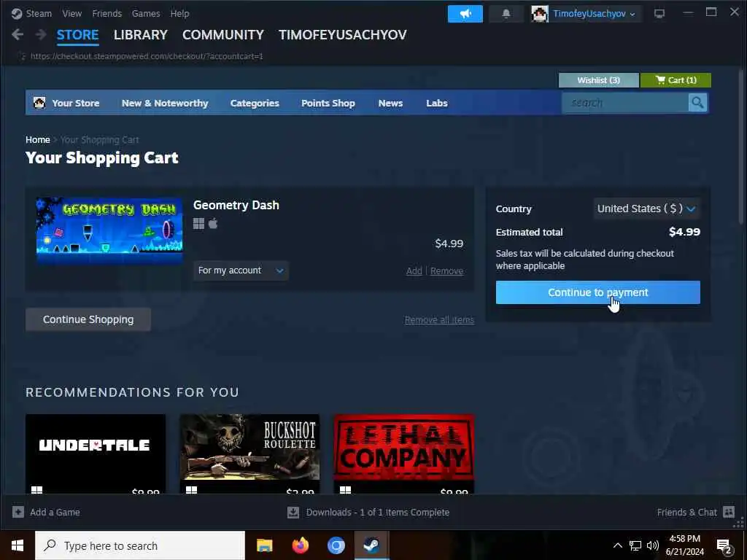The width and height of the screenshot is (747, 560).
Task: Click the Wishlist (3) button
Action: (x=598, y=80)
